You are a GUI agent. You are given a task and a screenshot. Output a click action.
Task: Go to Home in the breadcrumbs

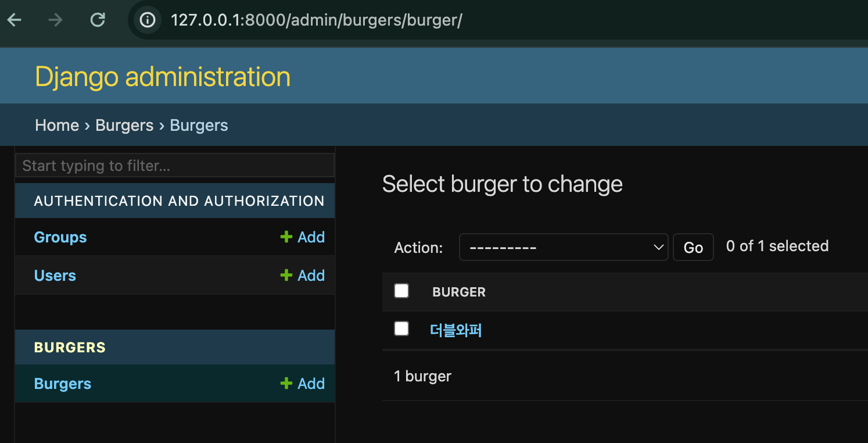[57, 126]
